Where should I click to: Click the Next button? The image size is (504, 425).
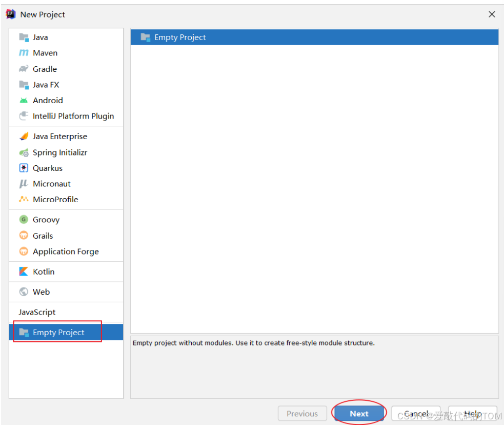pos(359,413)
